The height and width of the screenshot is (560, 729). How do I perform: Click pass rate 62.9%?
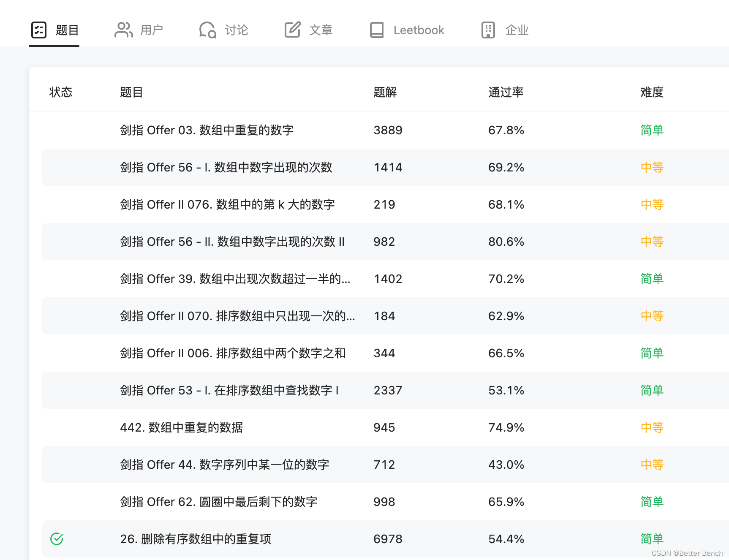pyautogui.click(x=506, y=316)
